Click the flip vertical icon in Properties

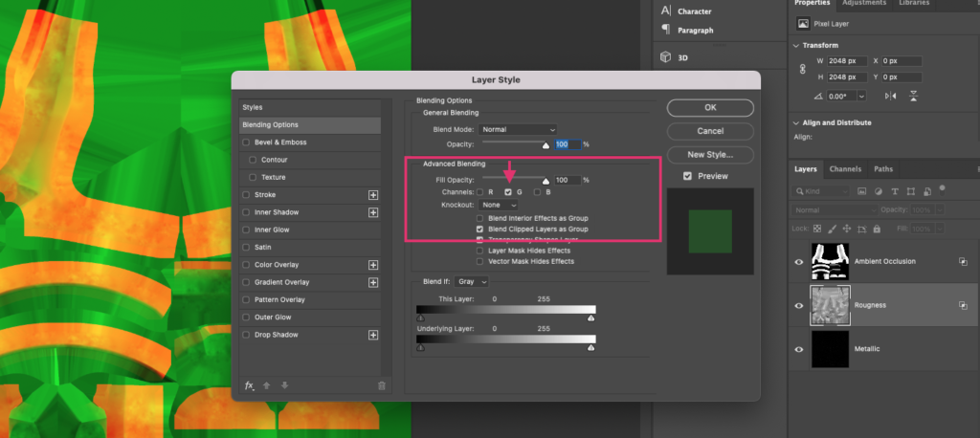point(913,96)
